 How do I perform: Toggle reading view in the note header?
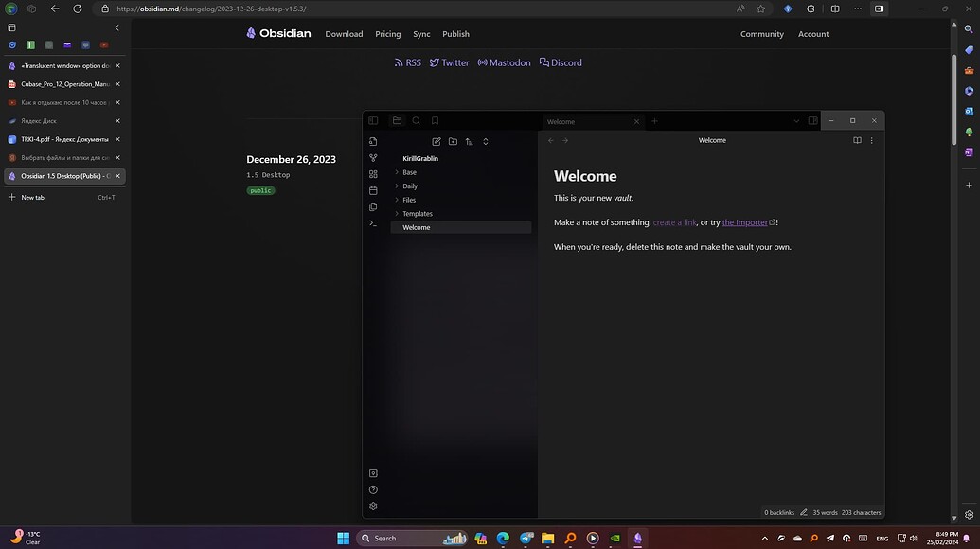click(x=856, y=140)
